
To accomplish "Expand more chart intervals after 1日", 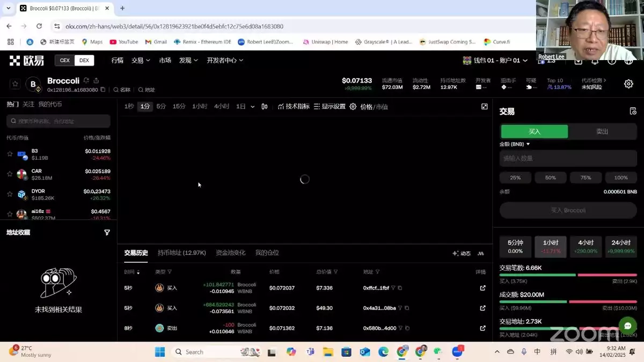I will tap(252, 107).
